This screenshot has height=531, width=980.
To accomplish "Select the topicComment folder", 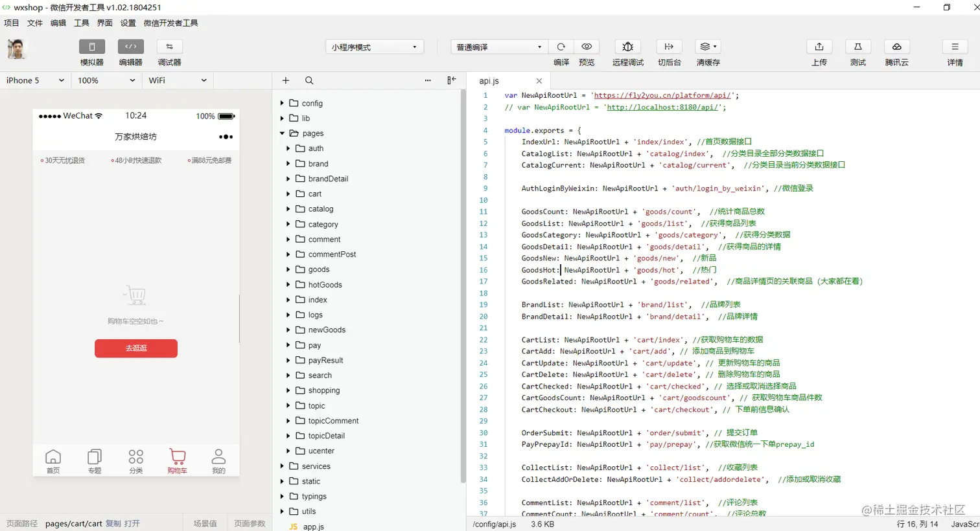I will pyautogui.click(x=333, y=421).
